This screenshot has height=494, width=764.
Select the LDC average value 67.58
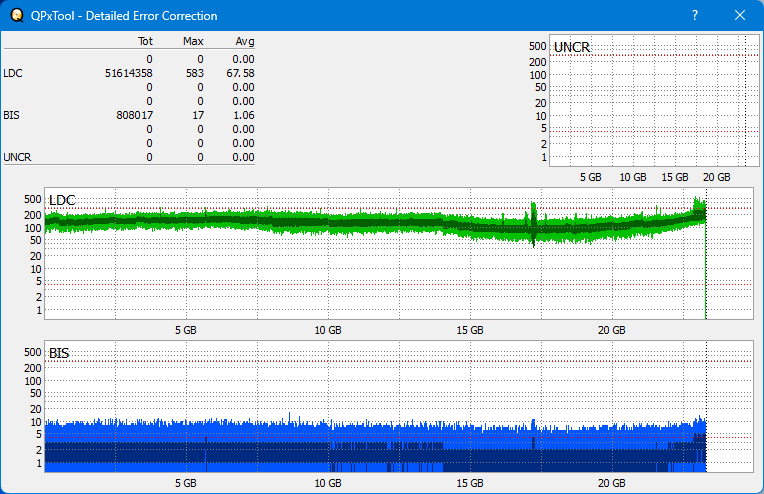[x=240, y=73]
